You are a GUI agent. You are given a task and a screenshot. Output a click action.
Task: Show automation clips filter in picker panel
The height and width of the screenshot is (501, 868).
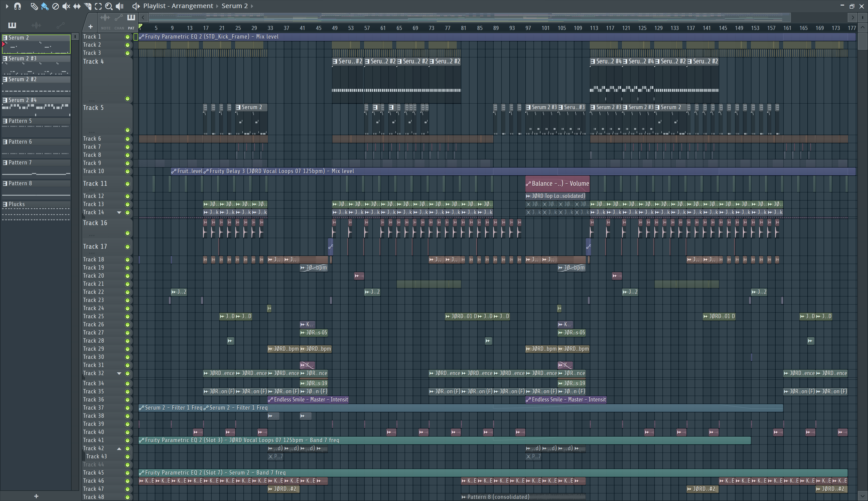(x=60, y=25)
